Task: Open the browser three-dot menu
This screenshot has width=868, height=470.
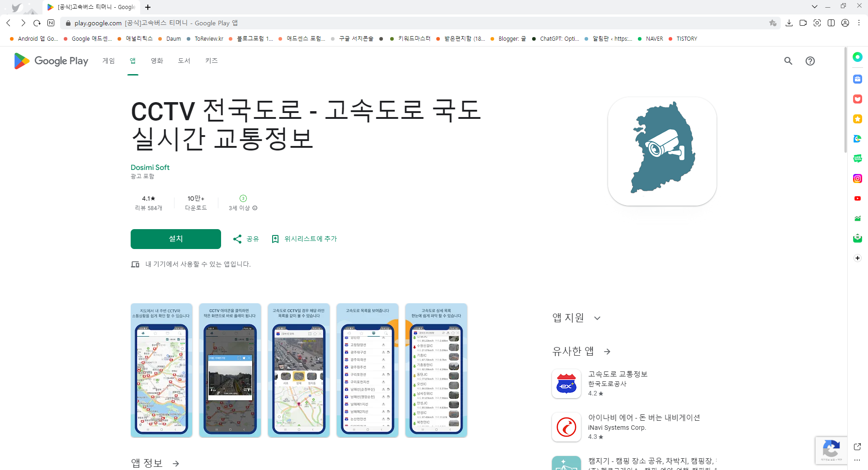Action: tap(859, 23)
